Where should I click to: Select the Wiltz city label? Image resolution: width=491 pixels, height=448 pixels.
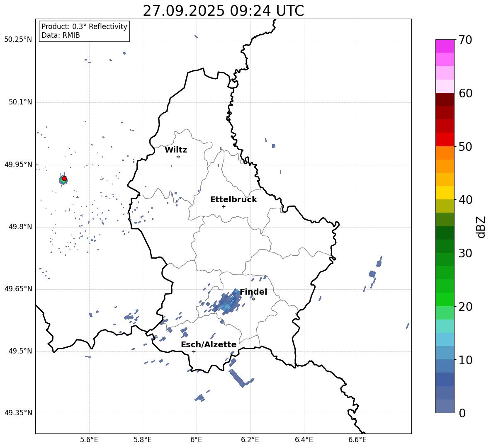point(176,150)
